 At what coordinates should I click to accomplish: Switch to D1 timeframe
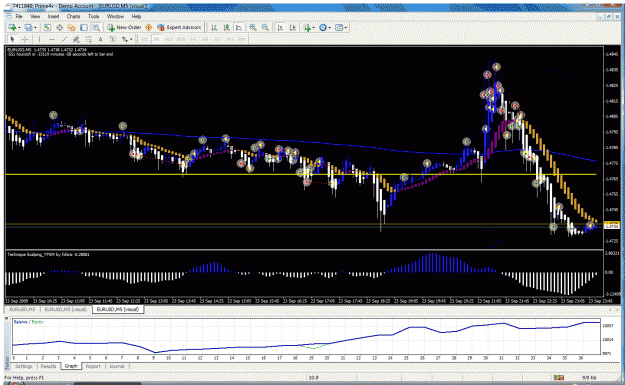(x=218, y=39)
